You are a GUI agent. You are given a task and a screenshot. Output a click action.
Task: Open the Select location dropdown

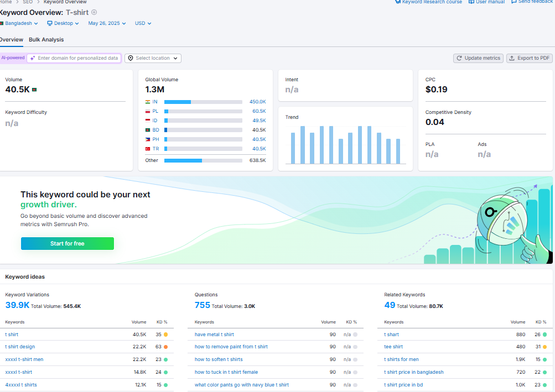click(x=153, y=58)
